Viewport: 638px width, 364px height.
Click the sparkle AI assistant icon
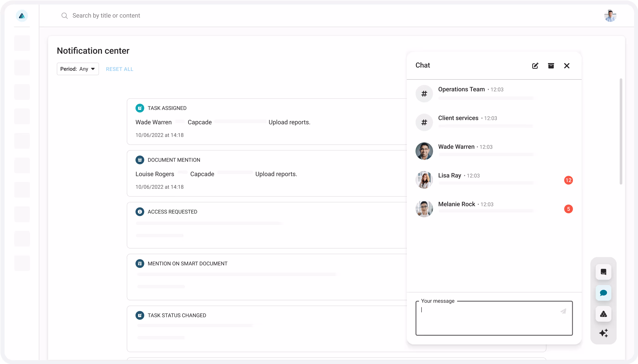(603, 333)
